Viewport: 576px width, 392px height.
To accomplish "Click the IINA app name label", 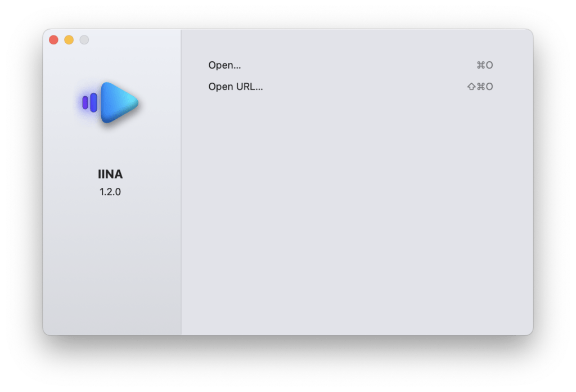I will coord(110,174).
